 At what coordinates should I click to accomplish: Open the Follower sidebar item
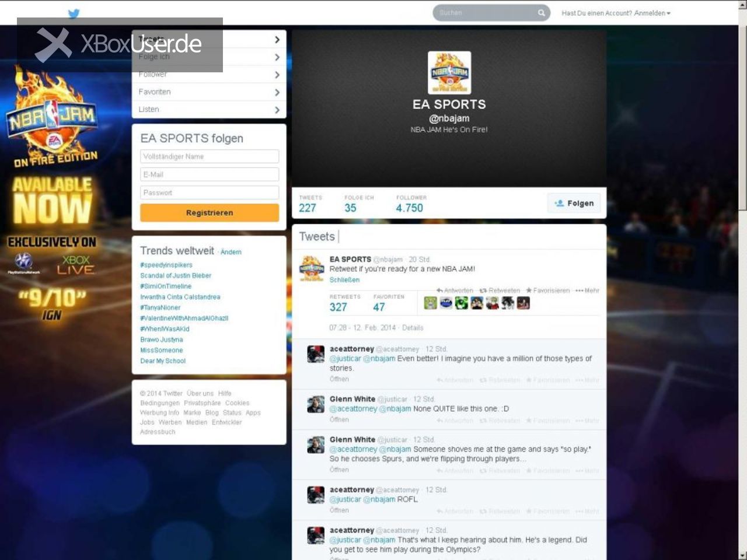point(209,75)
